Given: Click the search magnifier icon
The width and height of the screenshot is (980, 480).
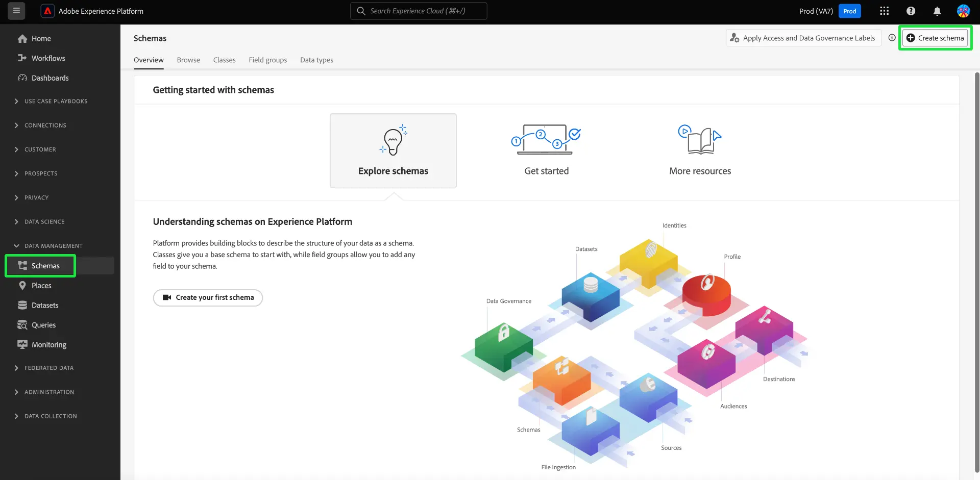Looking at the screenshot, I should (x=361, y=11).
